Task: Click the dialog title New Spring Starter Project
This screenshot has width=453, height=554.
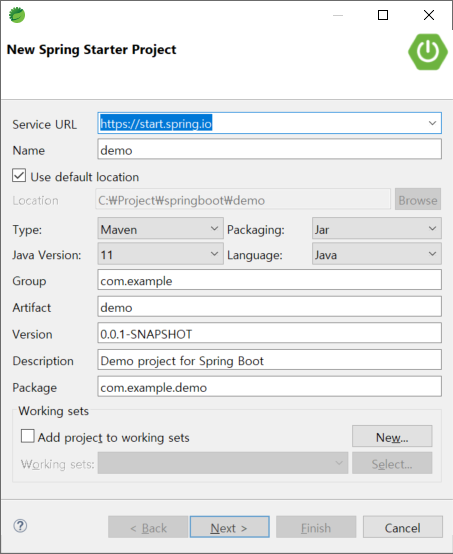Action: [x=92, y=50]
